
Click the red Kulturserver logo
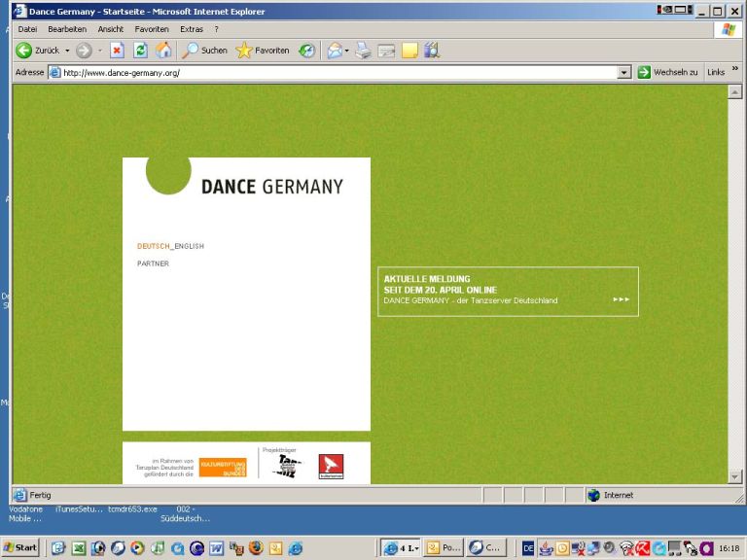pyautogui.click(x=331, y=467)
